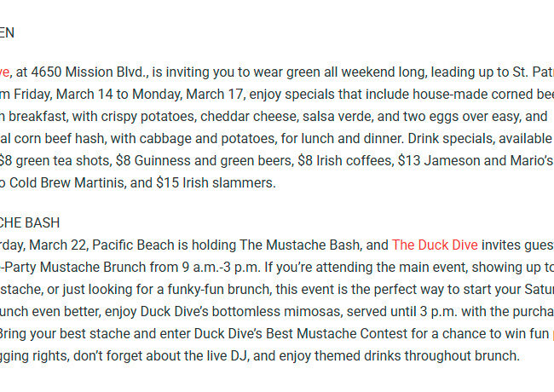Image resolution: width=554 pixels, height=392 pixels.
Task: Click the "CHE BASH" section heading
Action: tap(30, 222)
